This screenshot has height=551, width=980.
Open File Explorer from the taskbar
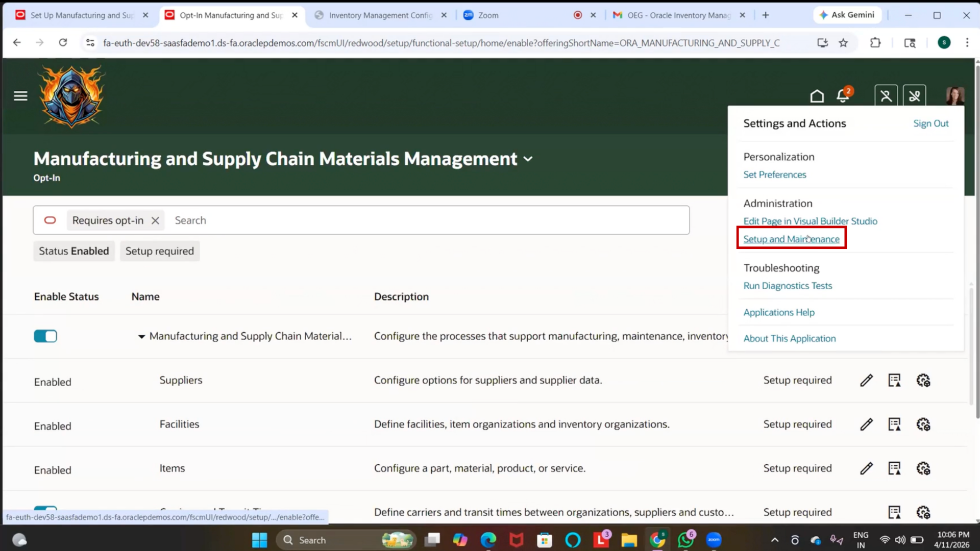pos(629,540)
